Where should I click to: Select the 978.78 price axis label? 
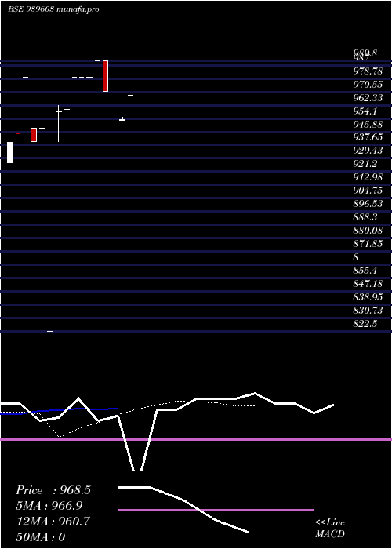pos(368,71)
